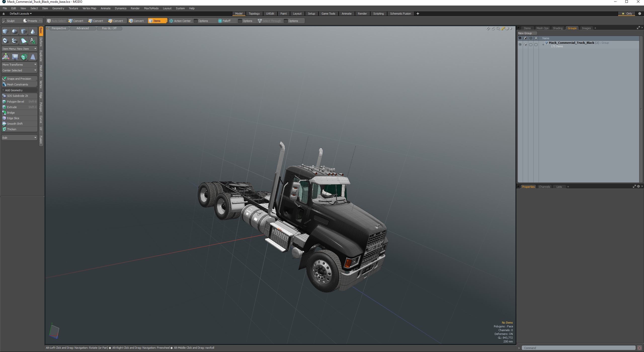Open the Edit dropdown in tool panel
This screenshot has height=352, width=644.
tap(19, 138)
